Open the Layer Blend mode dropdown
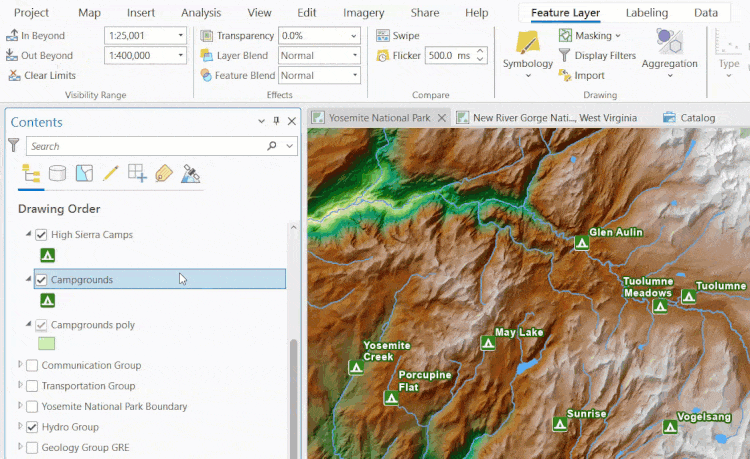The image size is (750, 459). tap(354, 55)
